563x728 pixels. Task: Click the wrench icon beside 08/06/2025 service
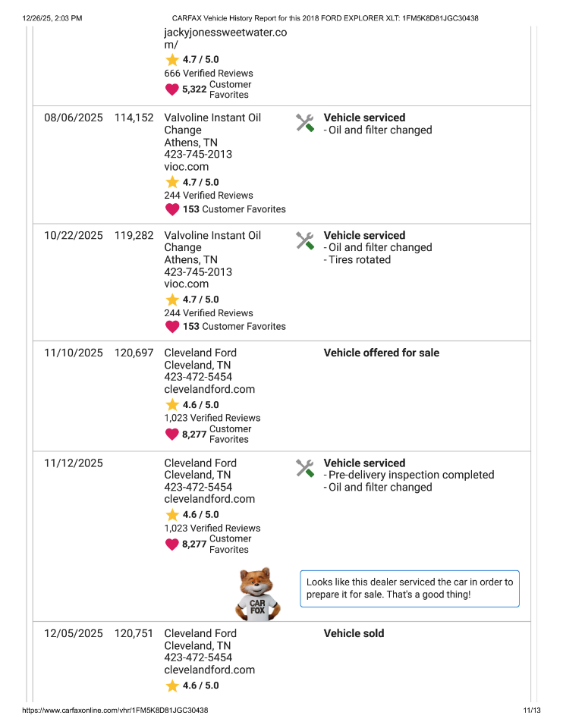click(305, 123)
